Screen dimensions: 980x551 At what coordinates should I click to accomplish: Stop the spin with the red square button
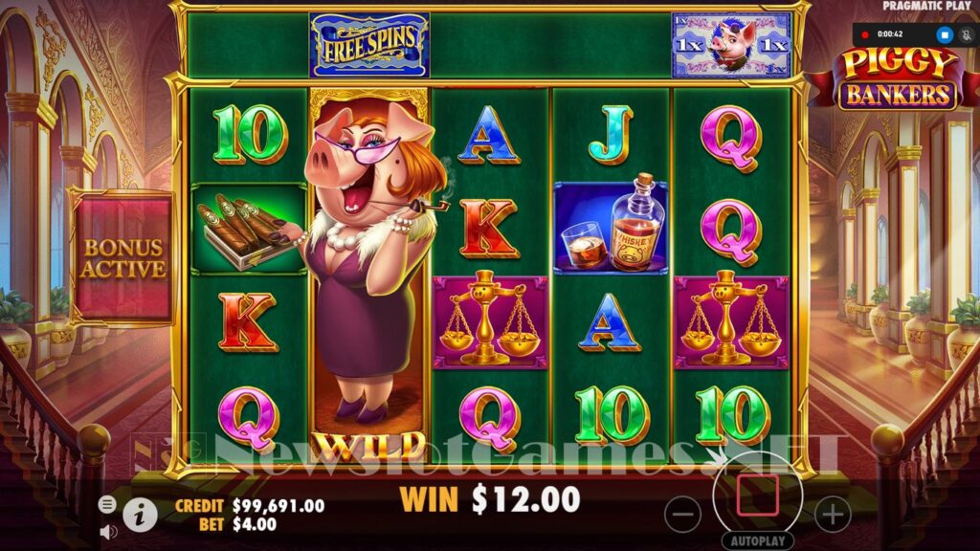758,495
